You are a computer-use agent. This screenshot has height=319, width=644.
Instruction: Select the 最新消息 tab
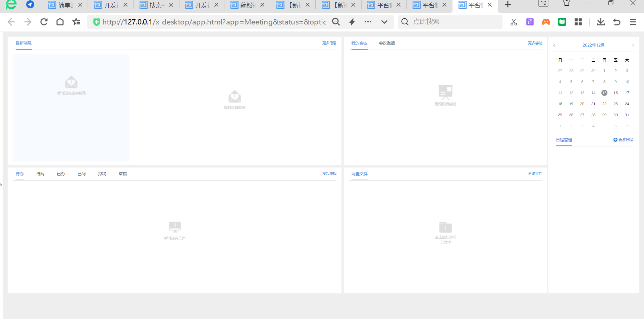click(x=23, y=43)
